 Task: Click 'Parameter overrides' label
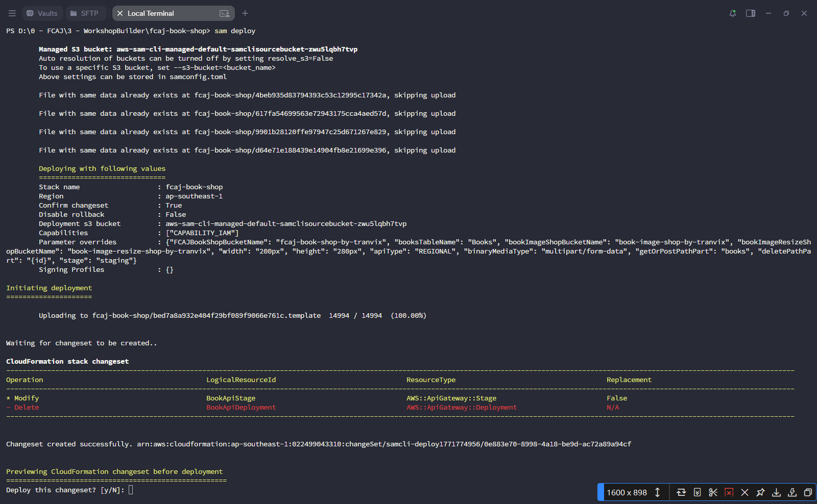[78, 242]
